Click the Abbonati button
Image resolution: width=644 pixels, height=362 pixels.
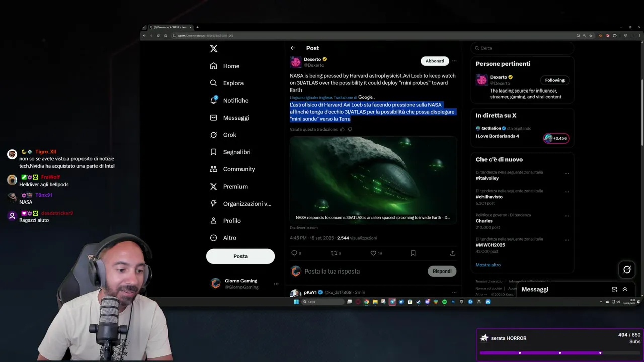click(x=435, y=61)
